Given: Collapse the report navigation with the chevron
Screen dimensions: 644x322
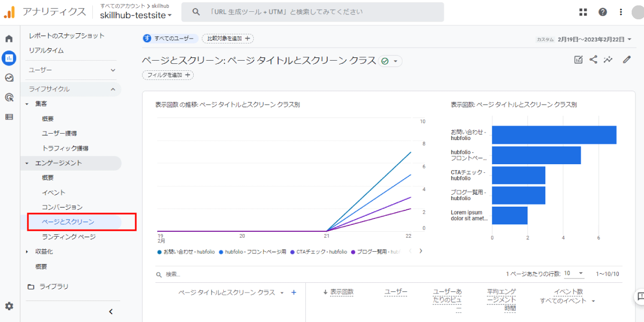Looking at the screenshot, I should coord(111,311).
